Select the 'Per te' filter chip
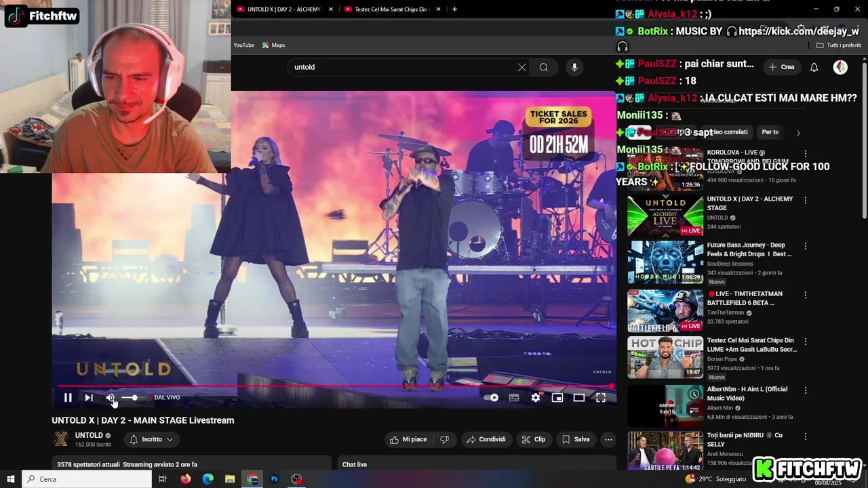The width and height of the screenshot is (868, 488). (770, 132)
